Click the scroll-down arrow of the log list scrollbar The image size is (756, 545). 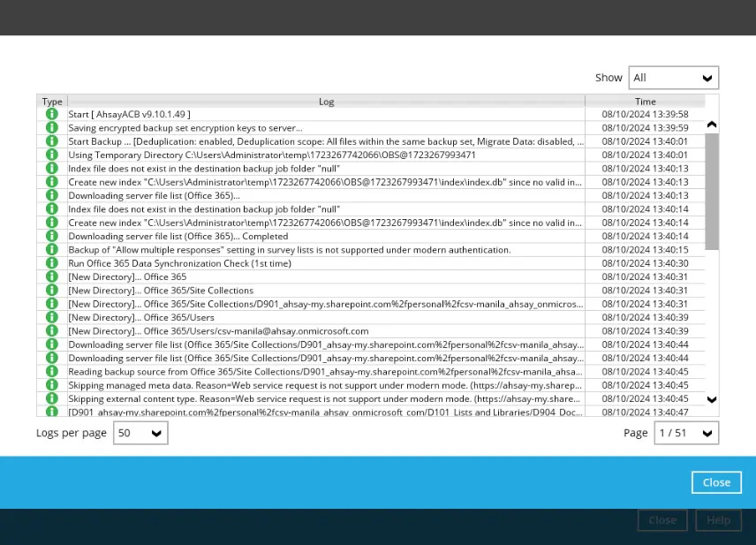[x=712, y=400]
